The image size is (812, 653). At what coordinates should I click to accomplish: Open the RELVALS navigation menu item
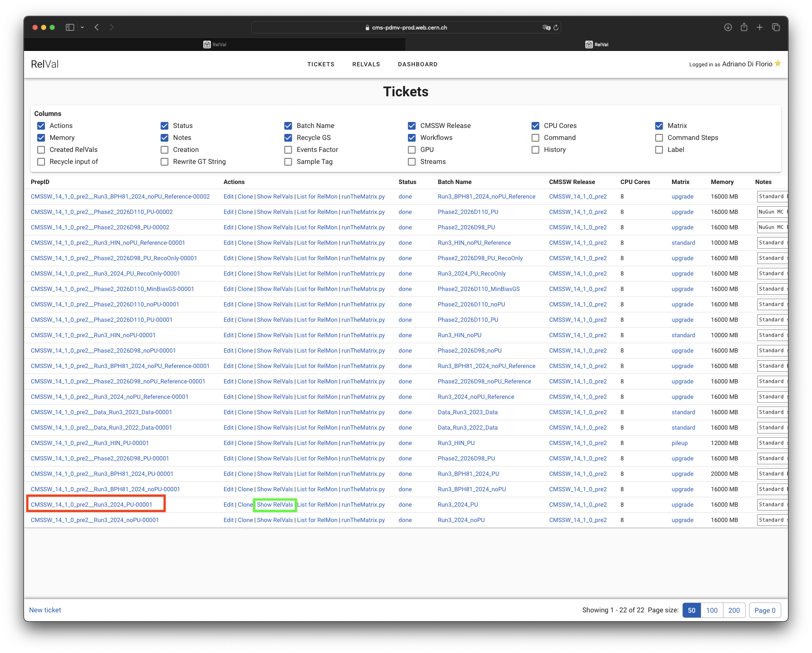tap(366, 64)
